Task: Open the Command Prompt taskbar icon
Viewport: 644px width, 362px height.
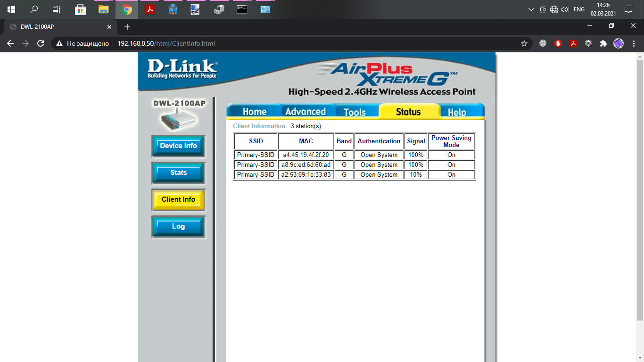Action: pos(242,9)
